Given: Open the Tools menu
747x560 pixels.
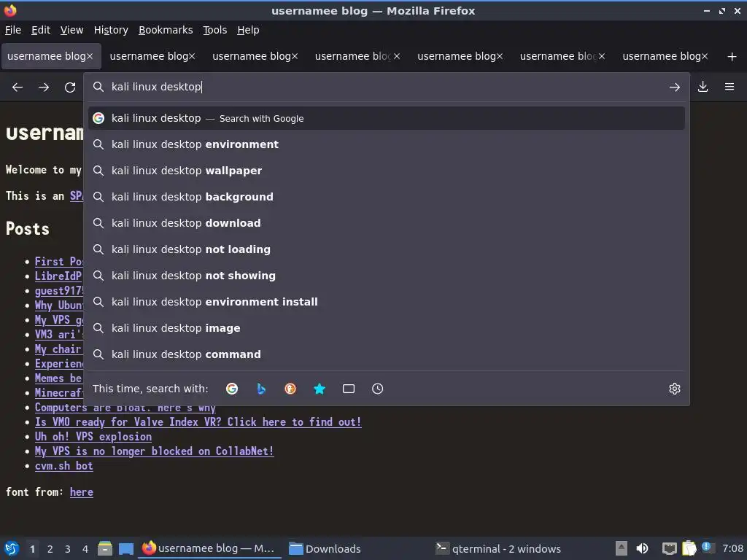Looking at the screenshot, I should [215, 30].
